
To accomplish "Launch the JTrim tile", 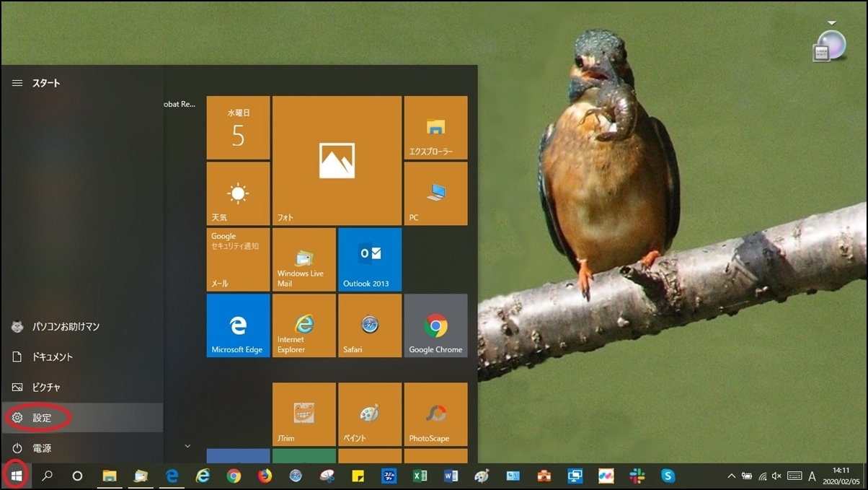I will point(304,414).
